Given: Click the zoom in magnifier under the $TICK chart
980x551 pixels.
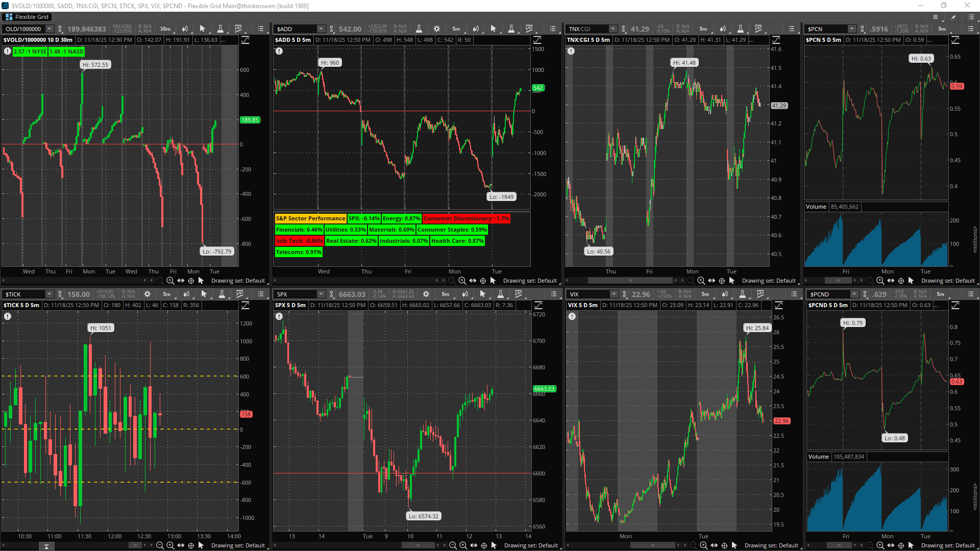Looking at the screenshot, I should (x=170, y=545).
